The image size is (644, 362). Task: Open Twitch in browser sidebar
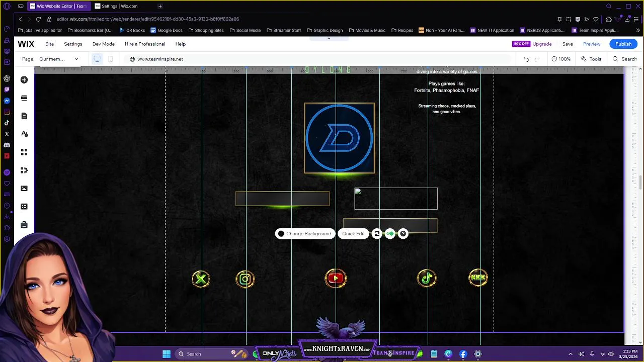click(7, 89)
